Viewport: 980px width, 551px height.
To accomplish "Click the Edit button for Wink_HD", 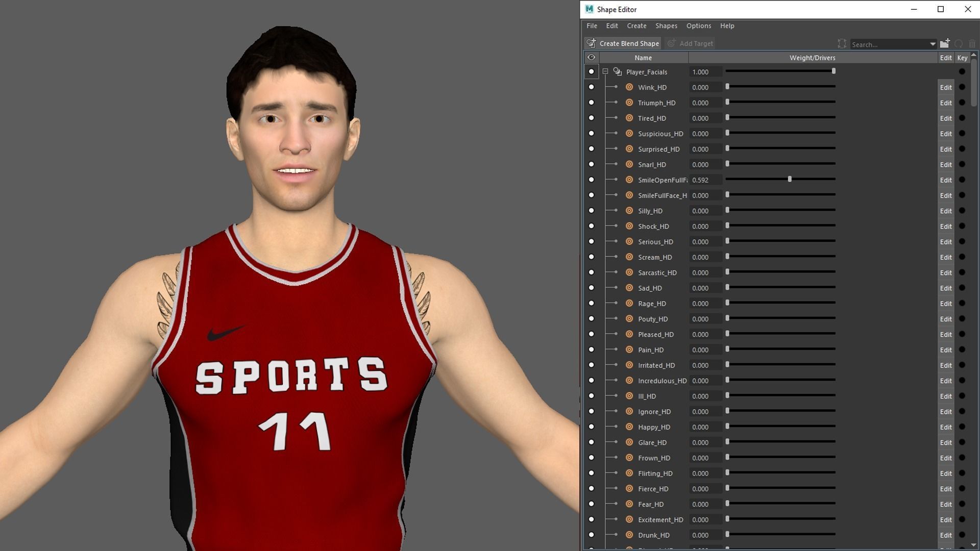I will pyautogui.click(x=946, y=87).
